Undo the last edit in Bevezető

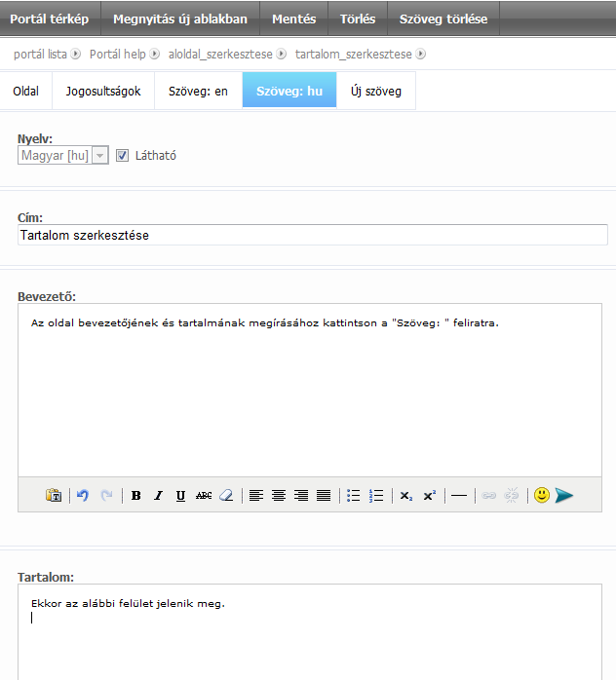(83, 495)
